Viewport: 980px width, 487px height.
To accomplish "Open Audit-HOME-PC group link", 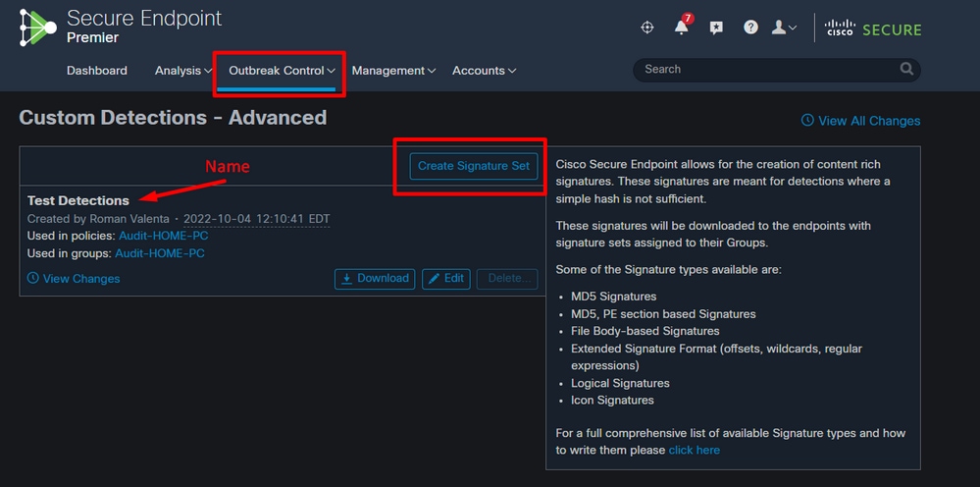I will coord(160,254).
